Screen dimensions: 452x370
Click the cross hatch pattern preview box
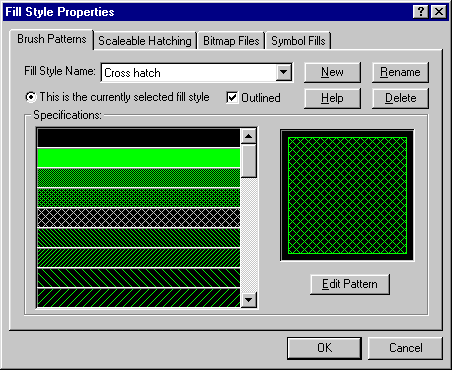tap(347, 195)
